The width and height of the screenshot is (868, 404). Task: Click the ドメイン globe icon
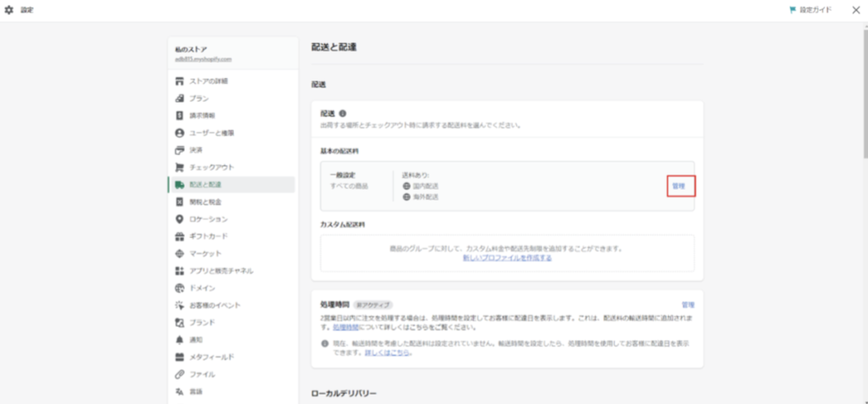point(179,288)
